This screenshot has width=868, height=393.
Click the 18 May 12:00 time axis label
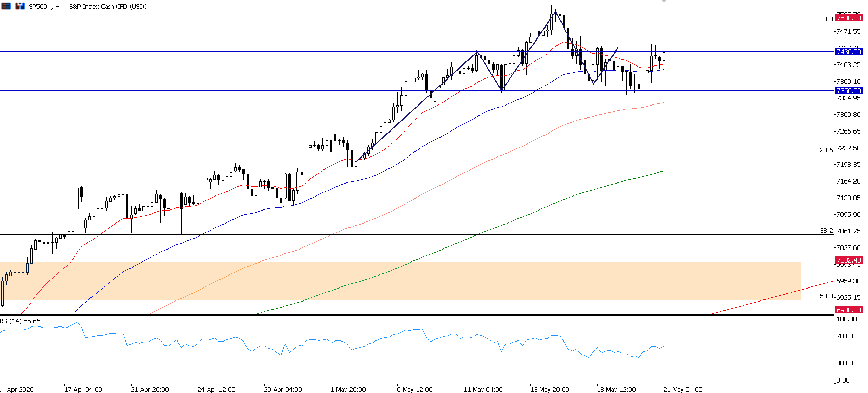(x=616, y=389)
